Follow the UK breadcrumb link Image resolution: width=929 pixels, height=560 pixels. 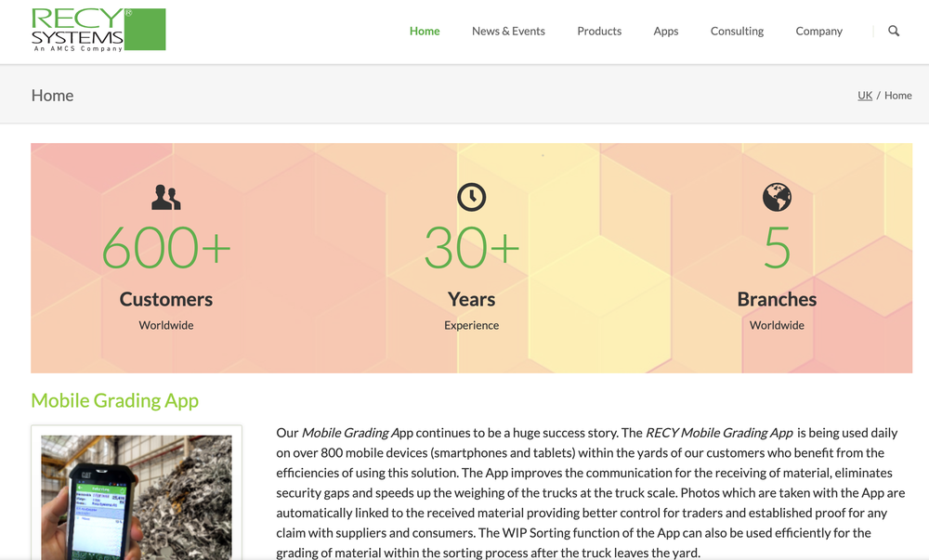point(865,96)
